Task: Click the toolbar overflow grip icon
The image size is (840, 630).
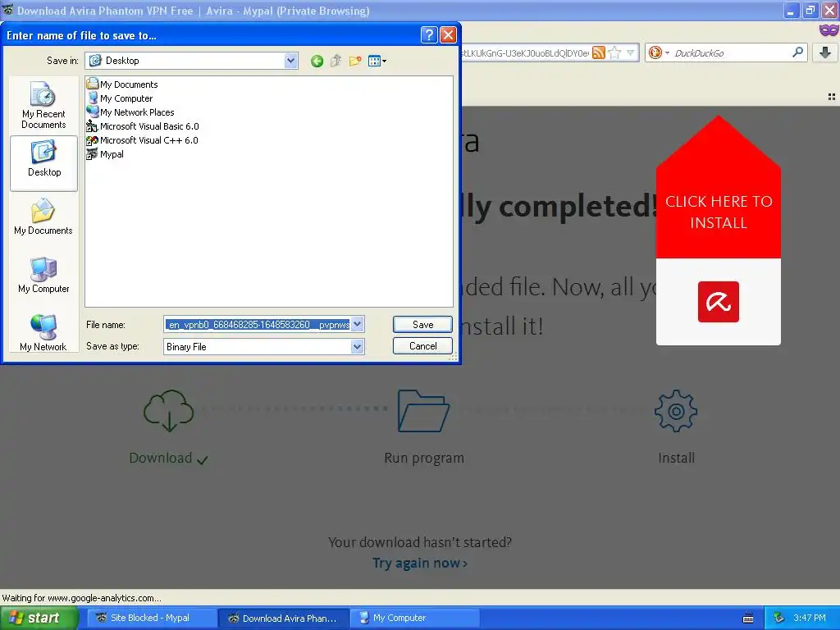Action: [x=832, y=97]
